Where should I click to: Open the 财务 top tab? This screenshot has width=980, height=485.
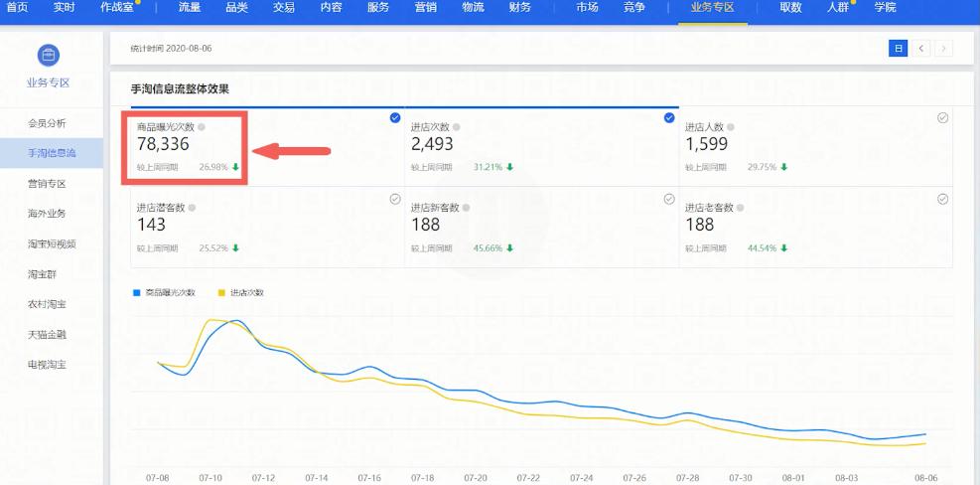pos(520,8)
